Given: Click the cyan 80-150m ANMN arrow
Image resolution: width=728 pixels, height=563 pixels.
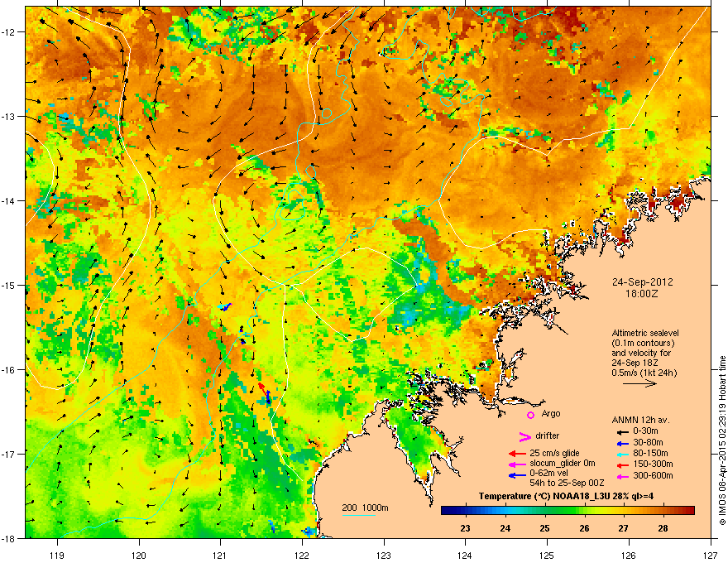Looking at the screenshot, I should coord(623,455).
